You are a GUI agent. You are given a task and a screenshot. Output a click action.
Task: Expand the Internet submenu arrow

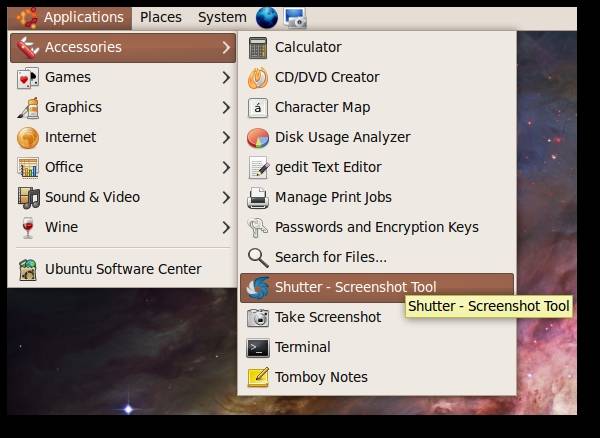point(226,138)
